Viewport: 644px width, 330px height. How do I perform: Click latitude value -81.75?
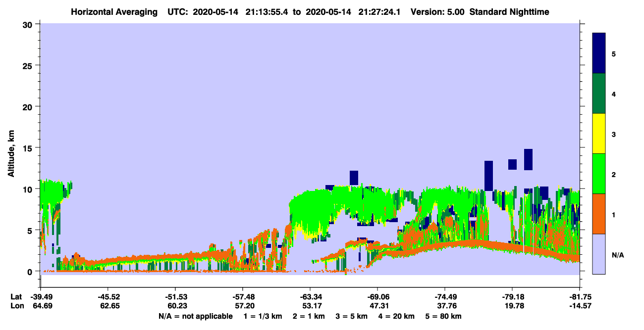point(580,297)
